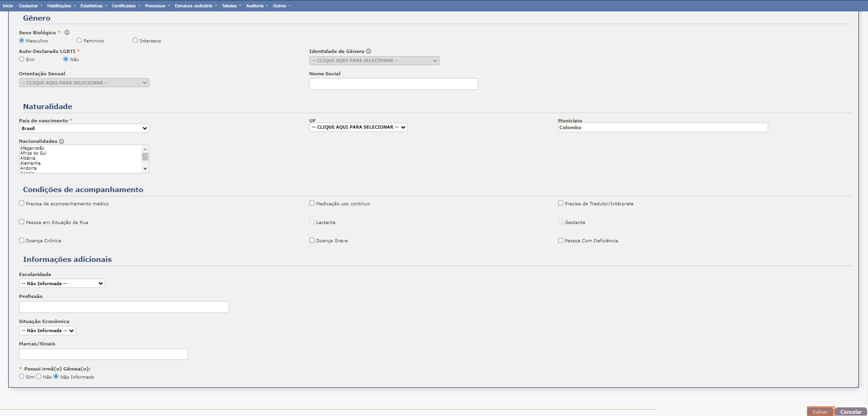Screen dimensions: 868x416
Task: Open the Estrutura Judiciária menu
Action: [196, 6]
